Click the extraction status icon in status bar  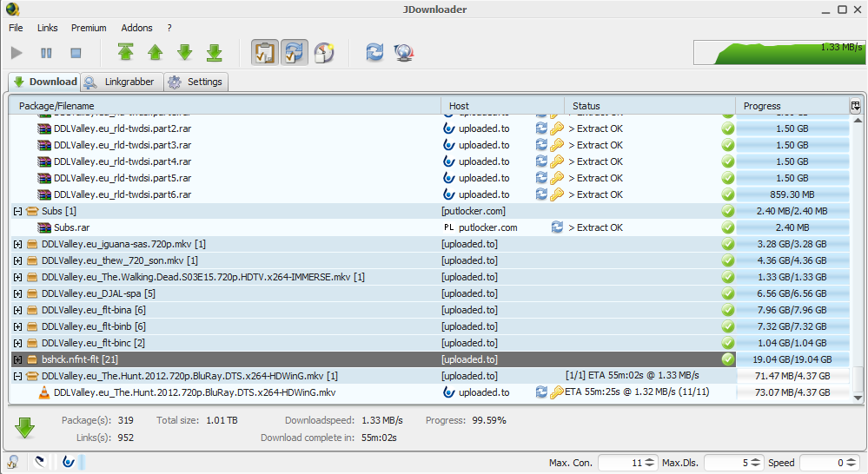(x=40, y=462)
